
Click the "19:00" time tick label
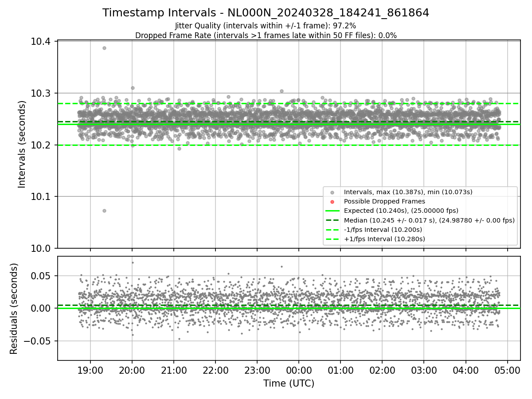tap(90, 370)
